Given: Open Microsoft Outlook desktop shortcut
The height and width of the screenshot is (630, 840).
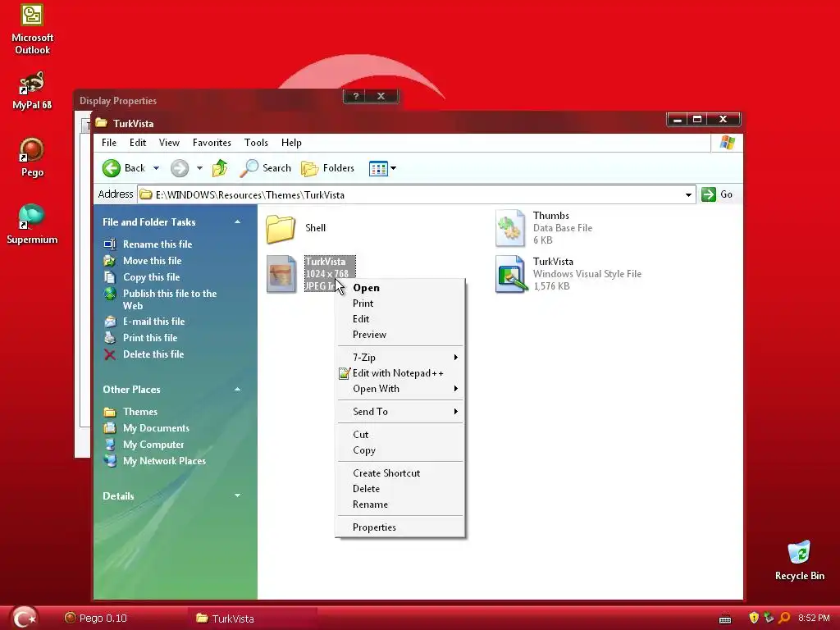Looking at the screenshot, I should pos(32,28).
